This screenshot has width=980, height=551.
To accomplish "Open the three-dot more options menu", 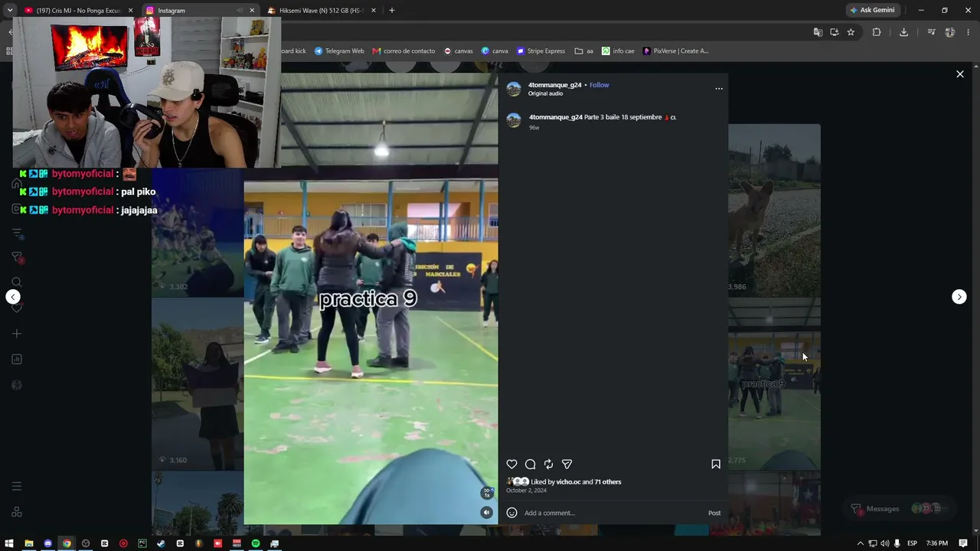I will [718, 89].
